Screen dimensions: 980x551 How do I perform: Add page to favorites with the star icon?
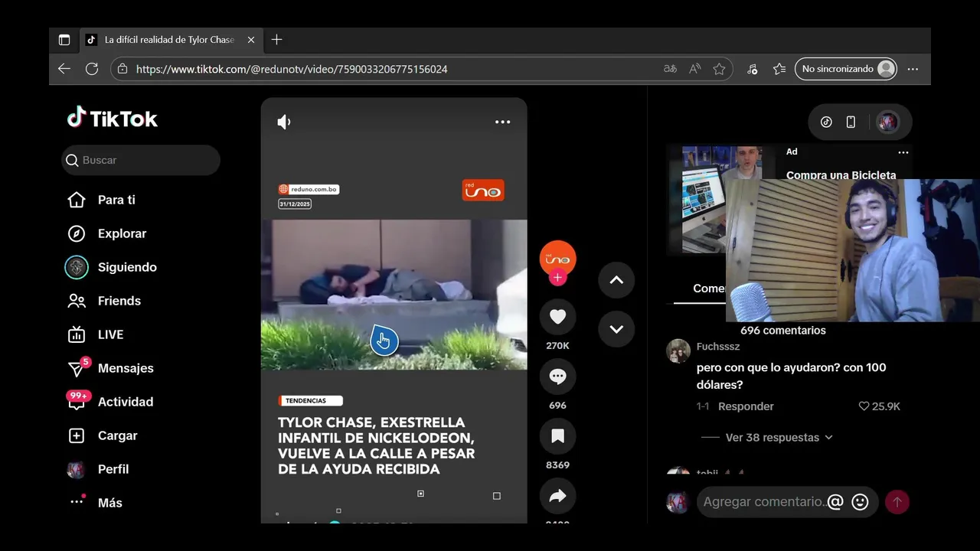click(719, 69)
